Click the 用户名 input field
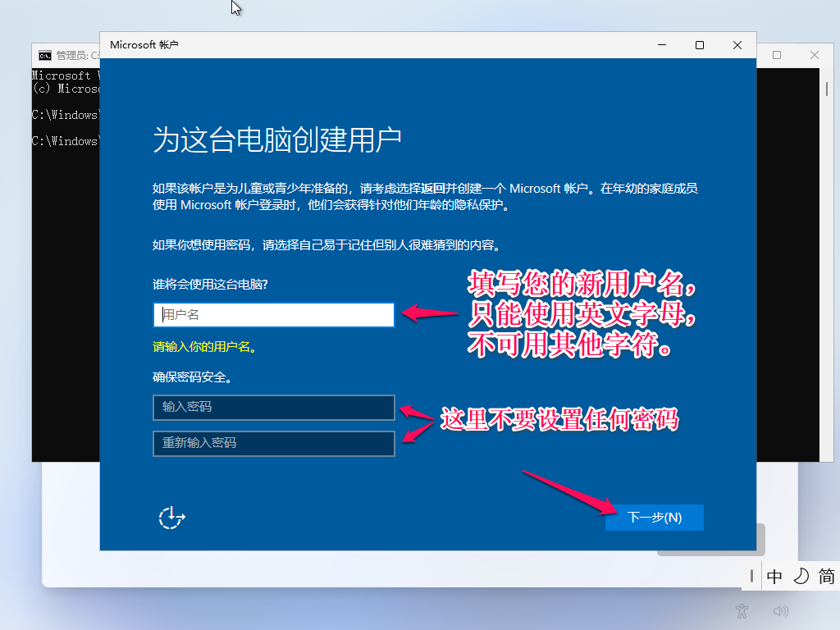The height and width of the screenshot is (630, 840). pyautogui.click(x=273, y=314)
